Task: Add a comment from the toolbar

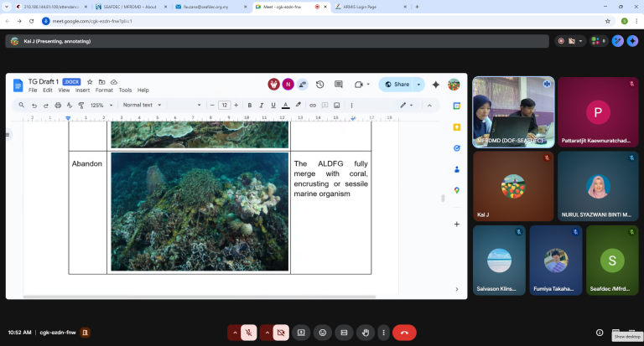Action: (325, 106)
